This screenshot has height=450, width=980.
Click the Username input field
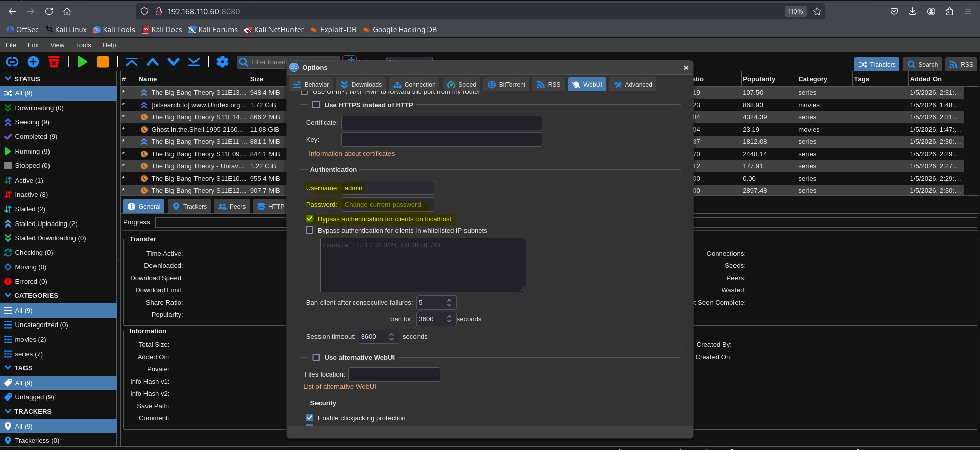[x=387, y=188]
